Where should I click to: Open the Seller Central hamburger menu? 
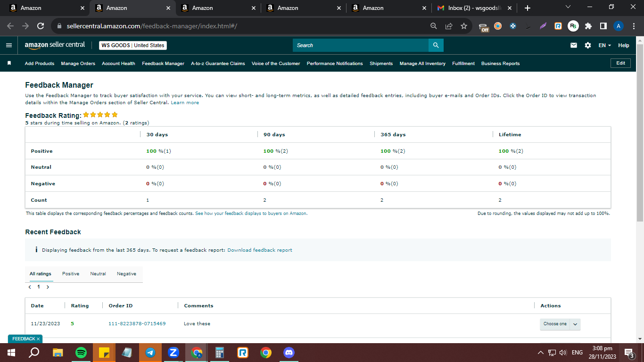point(9,45)
